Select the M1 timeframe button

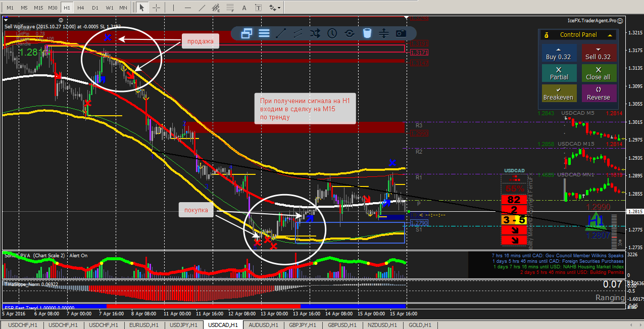tap(10, 8)
